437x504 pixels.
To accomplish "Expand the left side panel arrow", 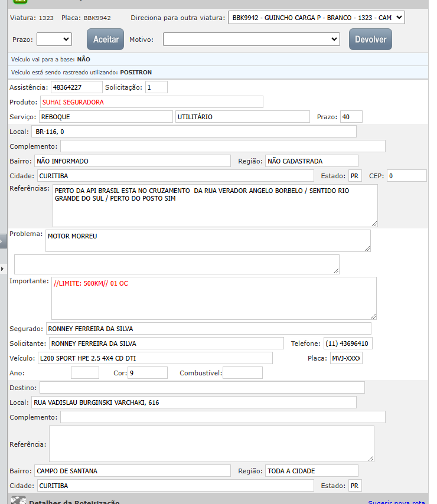I will (x=3, y=240).
